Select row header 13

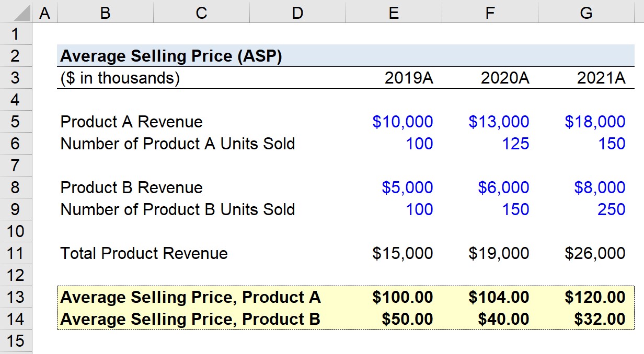pos(16,297)
